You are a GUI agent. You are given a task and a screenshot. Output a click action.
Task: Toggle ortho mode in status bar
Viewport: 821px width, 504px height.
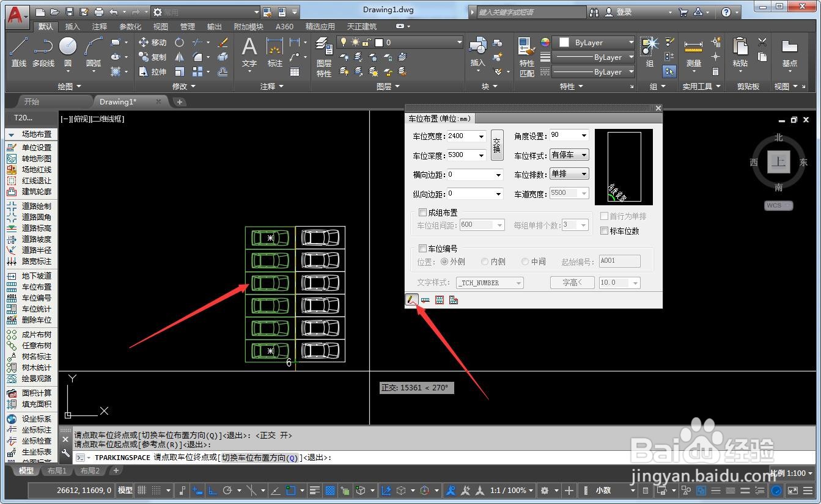tap(213, 490)
